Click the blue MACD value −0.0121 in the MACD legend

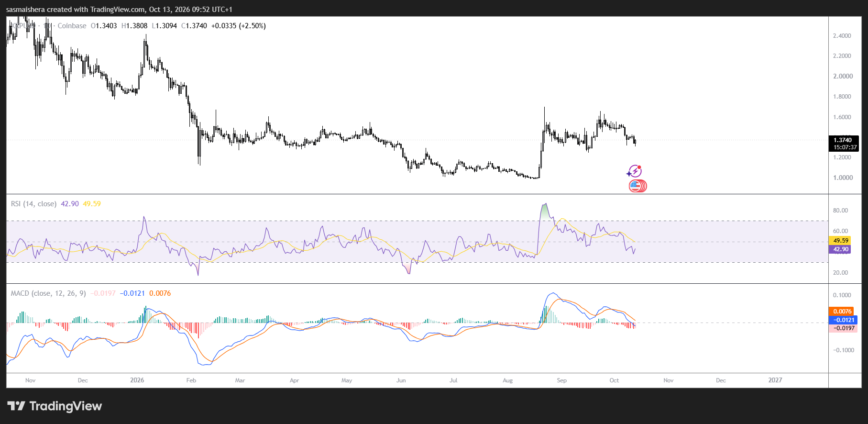132,293
